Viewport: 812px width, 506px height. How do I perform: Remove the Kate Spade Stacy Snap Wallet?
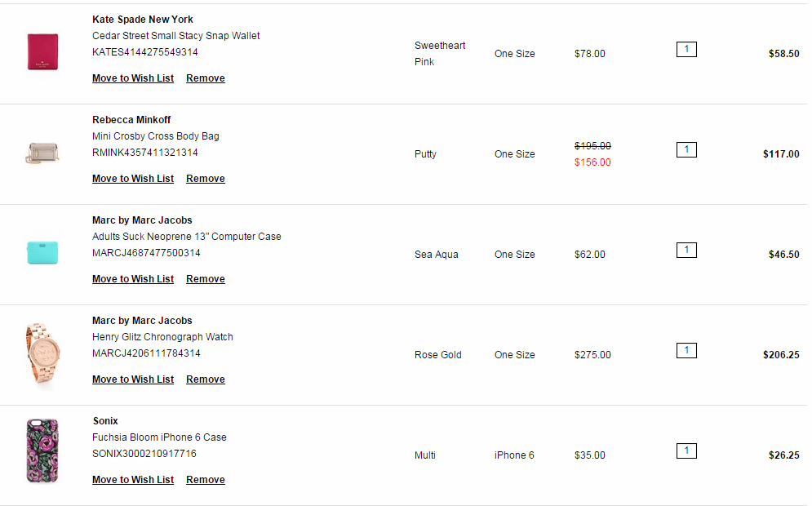click(x=206, y=78)
